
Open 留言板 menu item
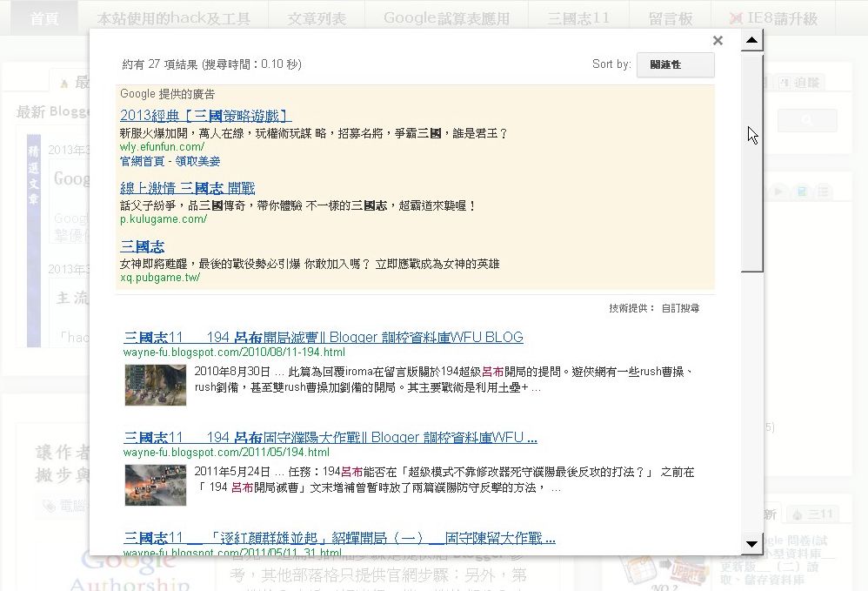tap(671, 18)
